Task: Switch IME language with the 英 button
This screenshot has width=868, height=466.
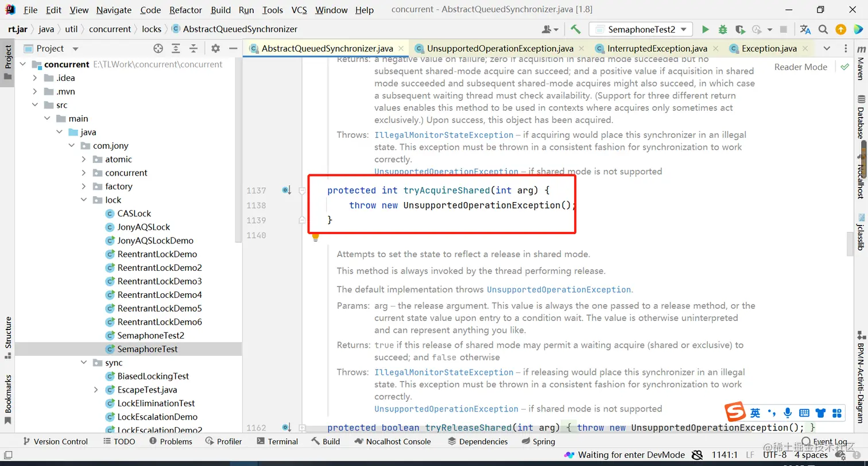Action: (755, 413)
